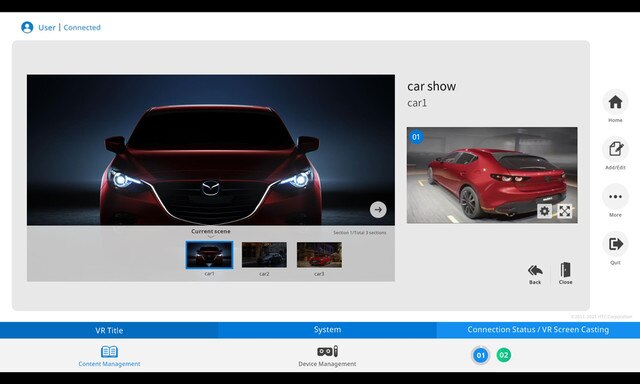Click the Quit icon
The height and width of the screenshot is (384, 640).
coord(615,244)
